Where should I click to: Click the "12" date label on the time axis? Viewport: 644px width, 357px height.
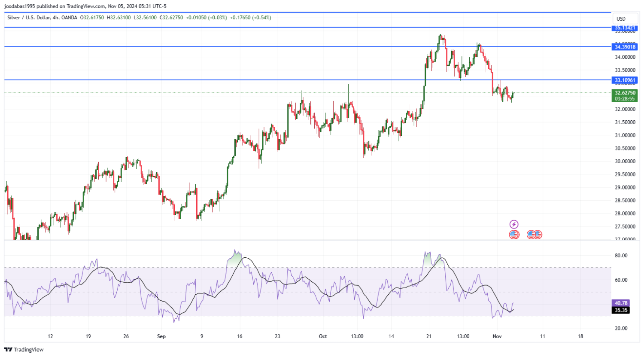pos(50,336)
